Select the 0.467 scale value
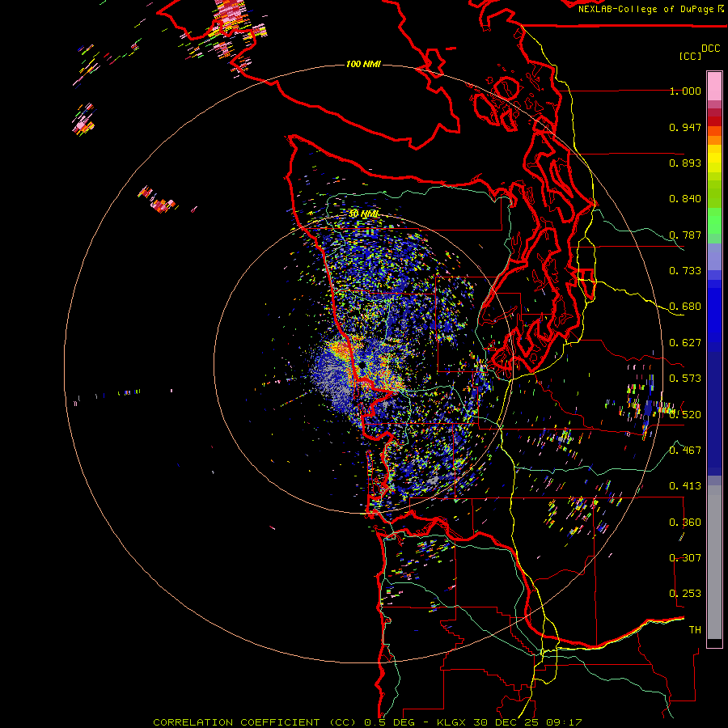 coord(685,450)
